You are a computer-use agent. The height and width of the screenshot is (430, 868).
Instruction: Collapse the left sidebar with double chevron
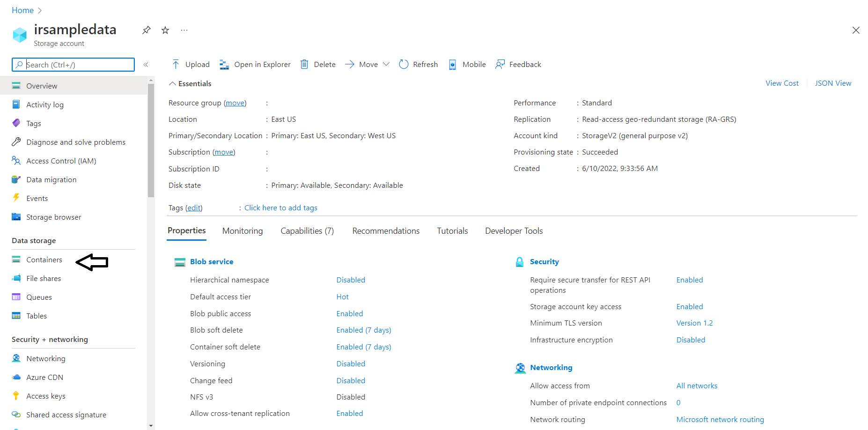146,65
